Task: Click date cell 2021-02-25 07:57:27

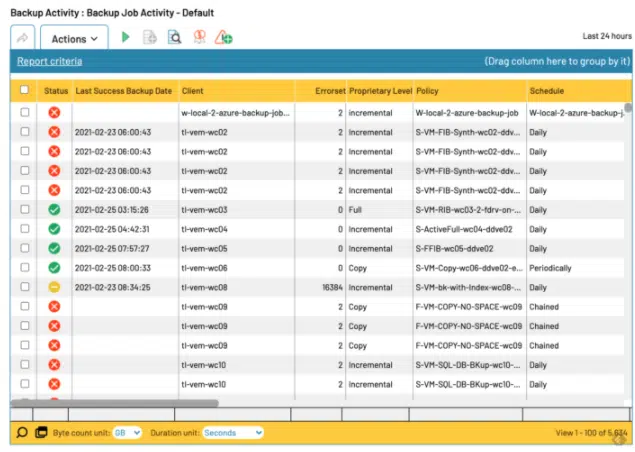Action: pos(112,249)
